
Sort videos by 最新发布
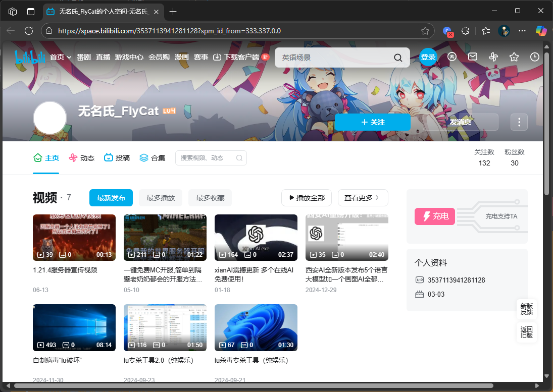click(x=111, y=198)
